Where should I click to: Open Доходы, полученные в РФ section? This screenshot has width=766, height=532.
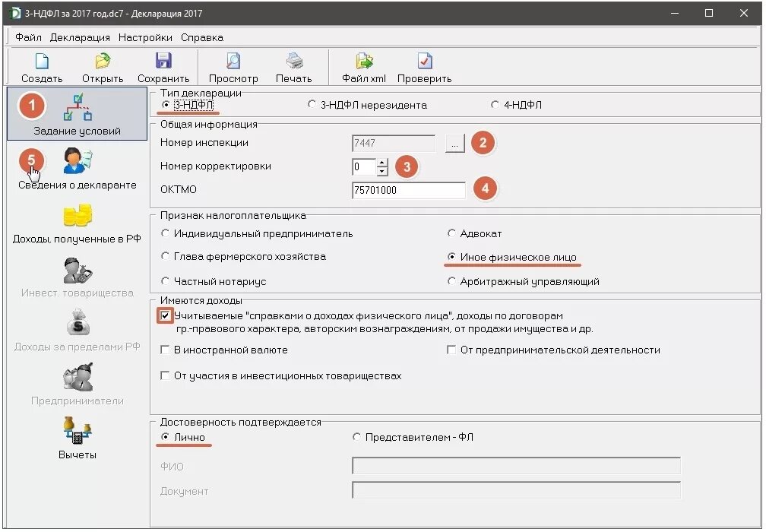[x=78, y=224]
